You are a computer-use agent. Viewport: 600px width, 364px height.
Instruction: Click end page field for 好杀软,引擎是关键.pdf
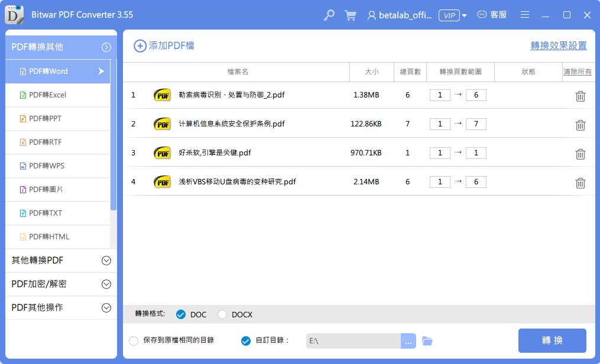(x=476, y=153)
